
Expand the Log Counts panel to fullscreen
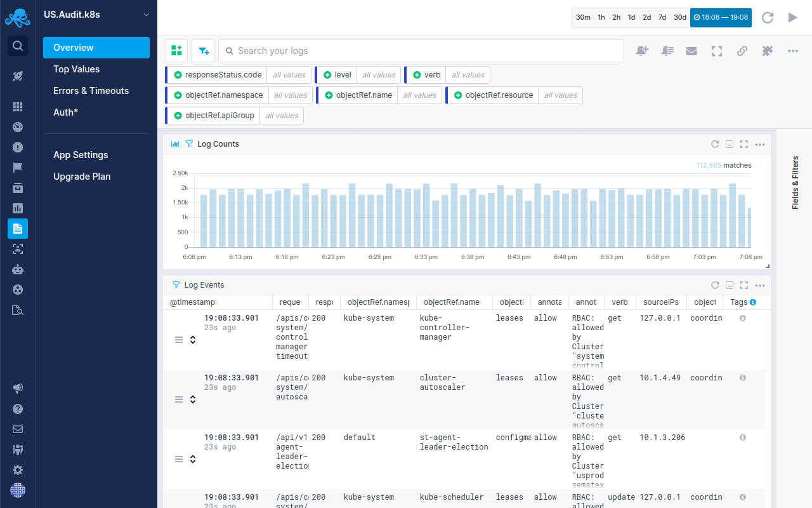click(x=744, y=144)
